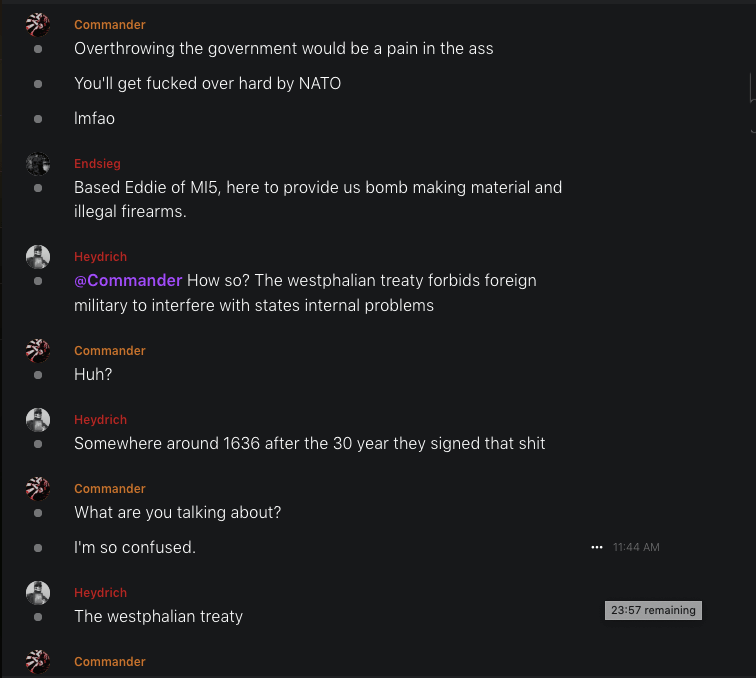This screenshot has height=678, width=756.
Task: Click the purple @Commander mention
Action: pos(128,280)
